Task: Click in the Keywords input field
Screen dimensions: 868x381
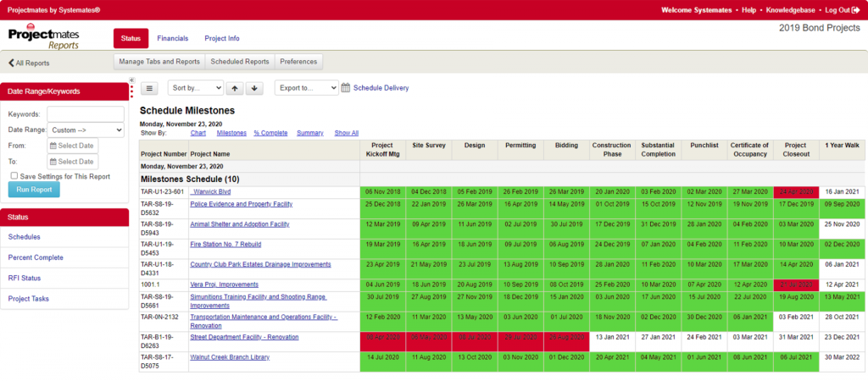Action: point(86,114)
